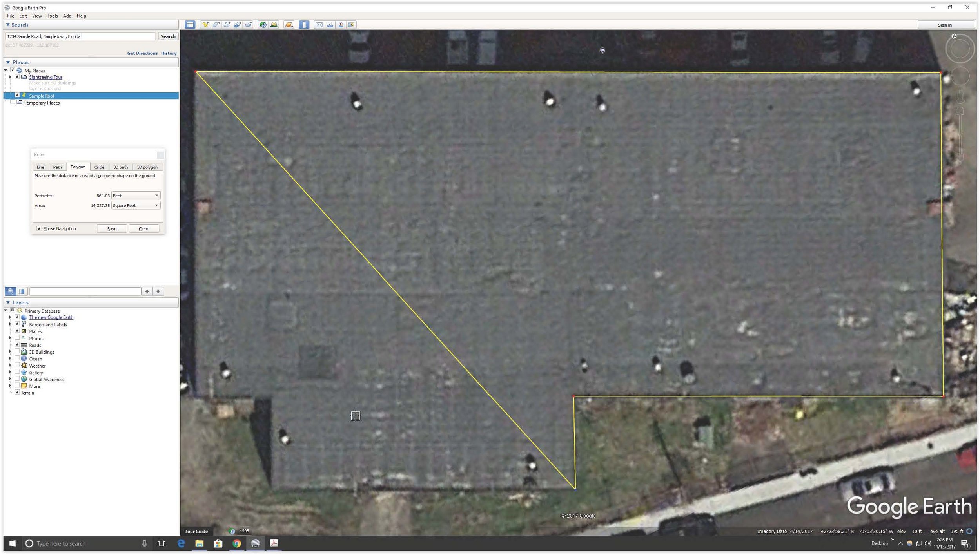Switch to the Line ruler tab
Screen dimensions: 980x554
click(x=40, y=167)
